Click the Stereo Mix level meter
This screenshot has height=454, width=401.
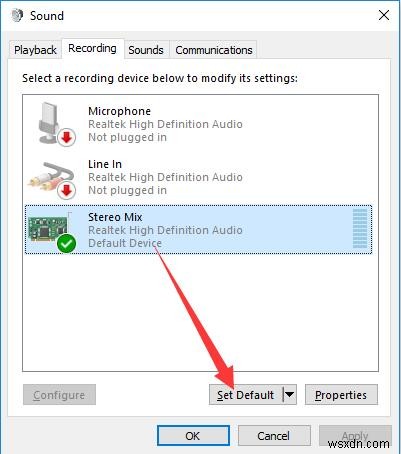point(360,229)
